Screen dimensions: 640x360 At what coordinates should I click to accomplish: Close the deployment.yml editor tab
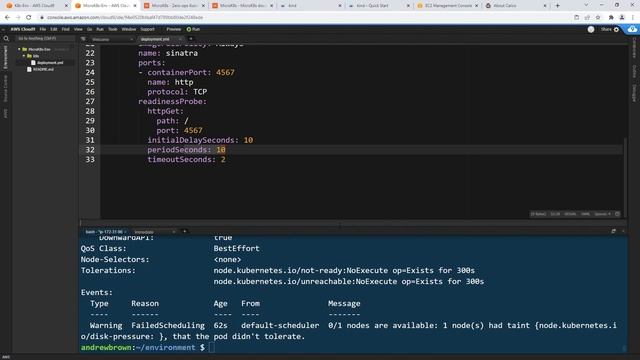(180, 39)
